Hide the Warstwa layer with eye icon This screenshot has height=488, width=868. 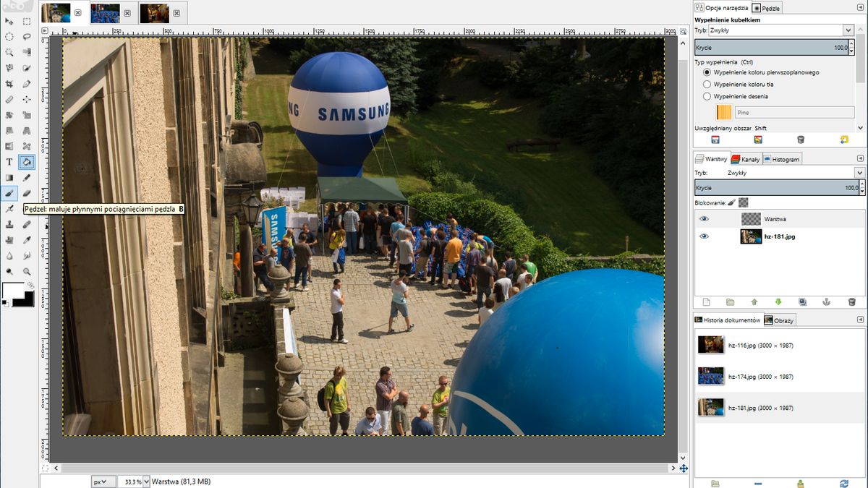pyautogui.click(x=705, y=218)
